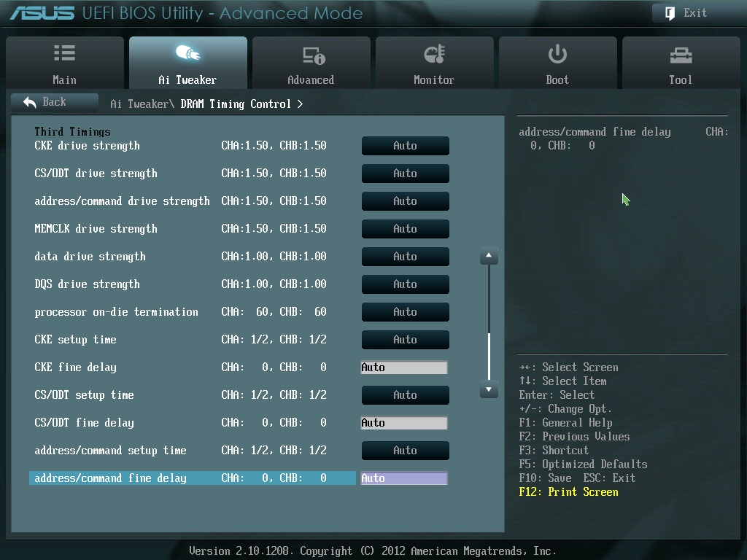Click the F3: Shortcut hint

tap(554, 451)
